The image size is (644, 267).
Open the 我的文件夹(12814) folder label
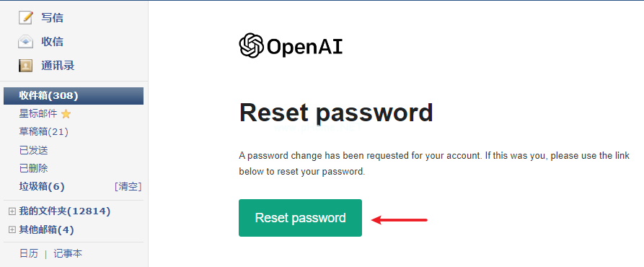tap(65, 211)
